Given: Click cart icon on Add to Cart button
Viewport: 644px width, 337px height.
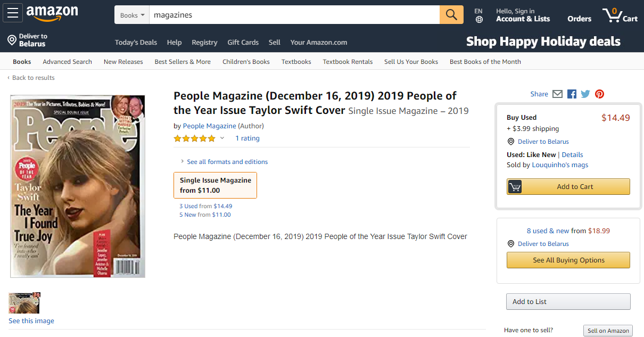Looking at the screenshot, I should pyautogui.click(x=515, y=187).
